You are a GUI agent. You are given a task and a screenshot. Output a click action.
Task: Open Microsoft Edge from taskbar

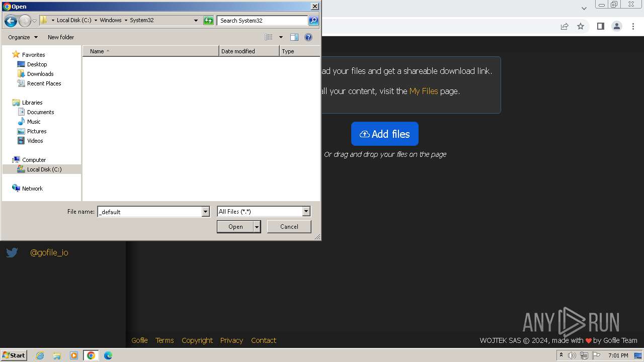[x=108, y=355]
